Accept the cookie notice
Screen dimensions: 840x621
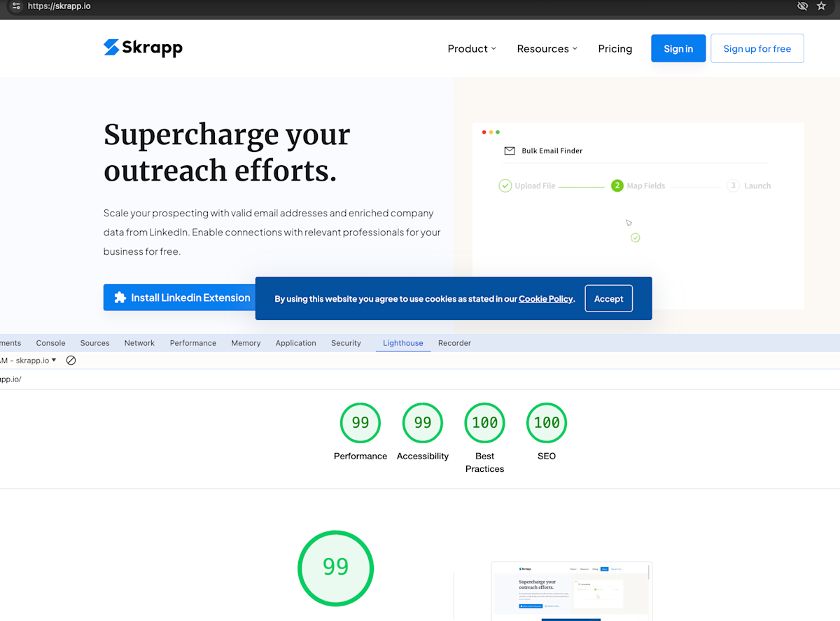click(x=609, y=298)
